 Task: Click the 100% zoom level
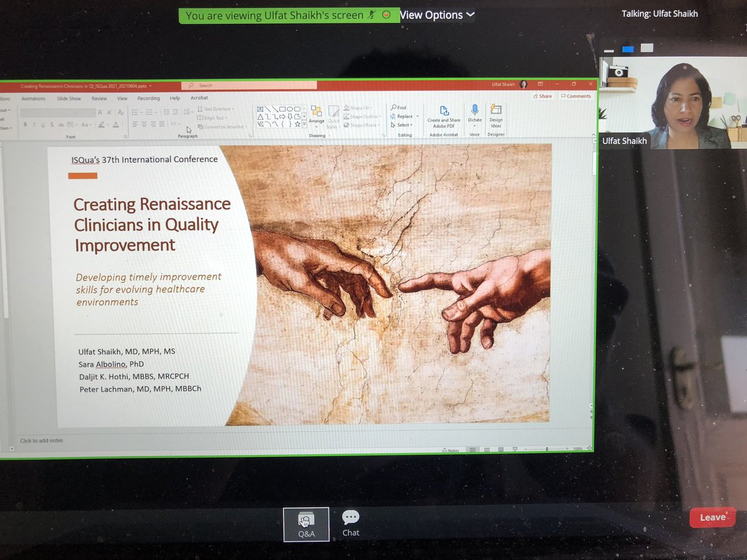[578, 449]
